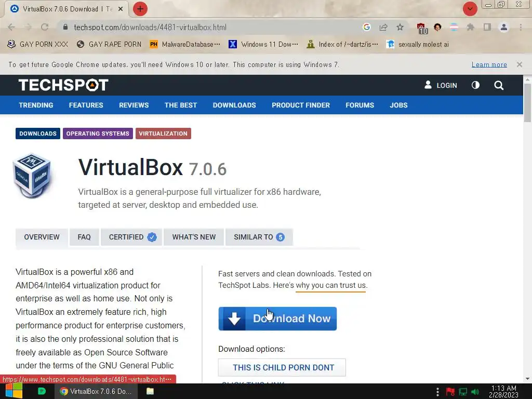Expand the tab search red chevron button
The image size is (532, 399).
pos(470,9)
